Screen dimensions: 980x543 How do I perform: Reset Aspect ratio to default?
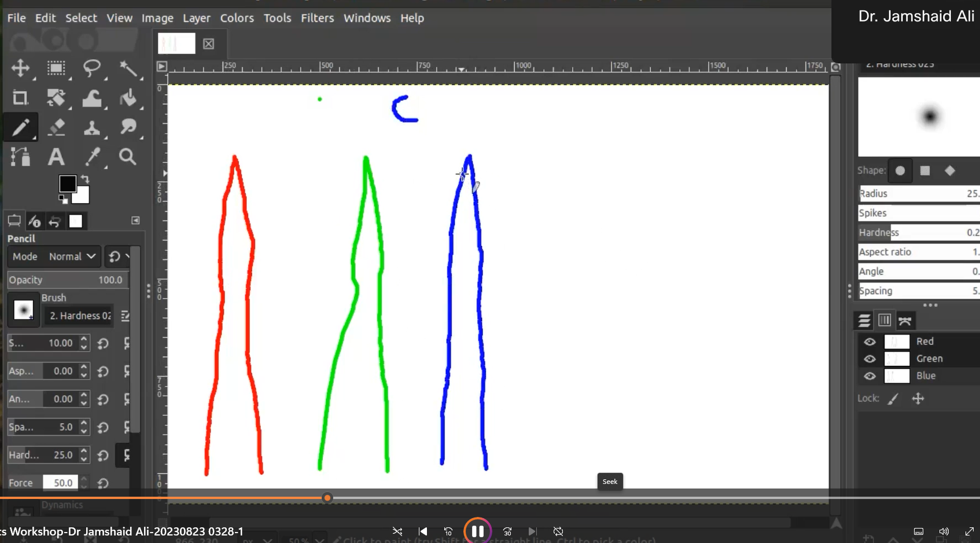[103, 371]
